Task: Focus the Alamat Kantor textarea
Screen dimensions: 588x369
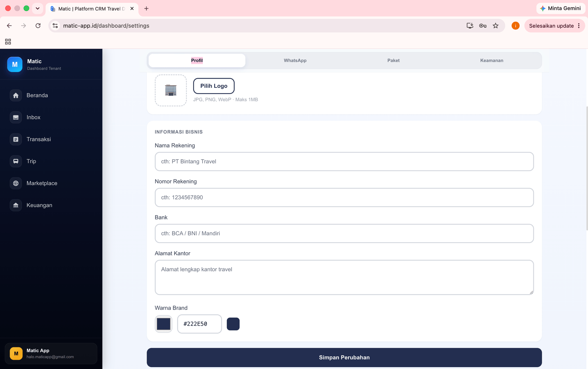Action: point(344,277)
